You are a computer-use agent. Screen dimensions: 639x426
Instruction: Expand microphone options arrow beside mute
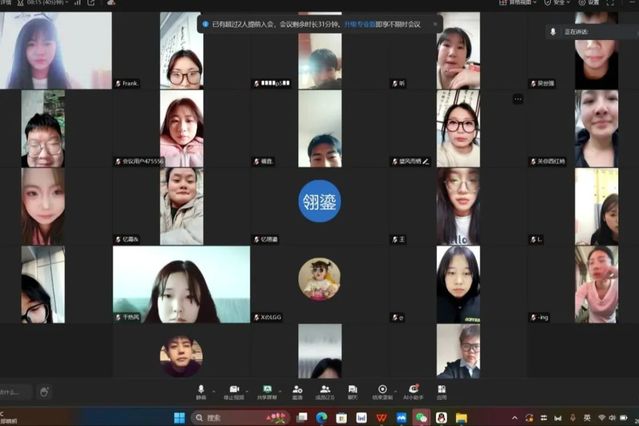coord(214,391)
